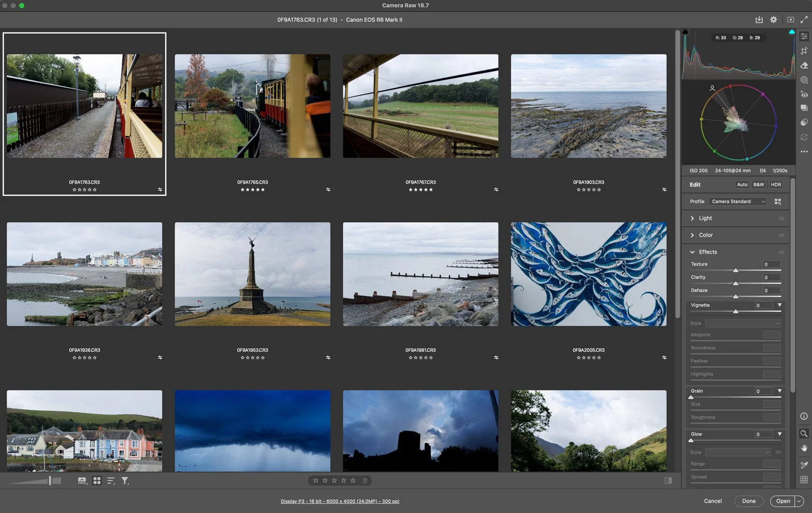Viewport: 812px width, 513px height.
Task: Click the Texture value input field
Action: point(771,264)
